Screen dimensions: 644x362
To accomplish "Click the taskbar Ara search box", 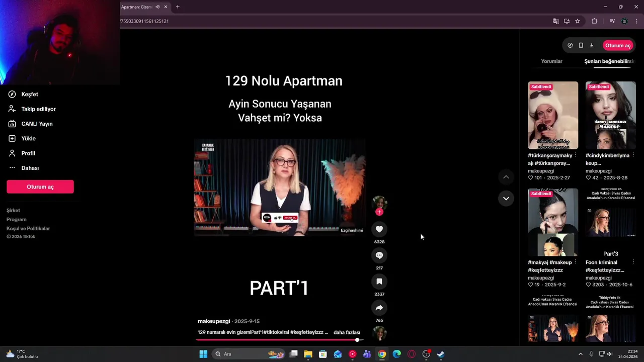I will coord(249,354).
